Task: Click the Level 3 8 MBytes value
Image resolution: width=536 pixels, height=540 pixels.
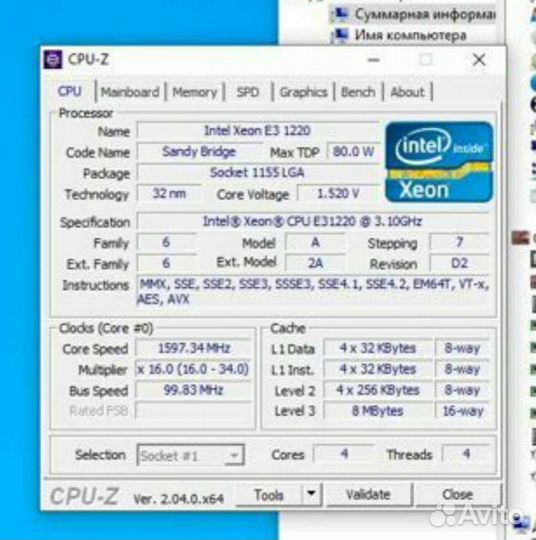Action: 378,411
